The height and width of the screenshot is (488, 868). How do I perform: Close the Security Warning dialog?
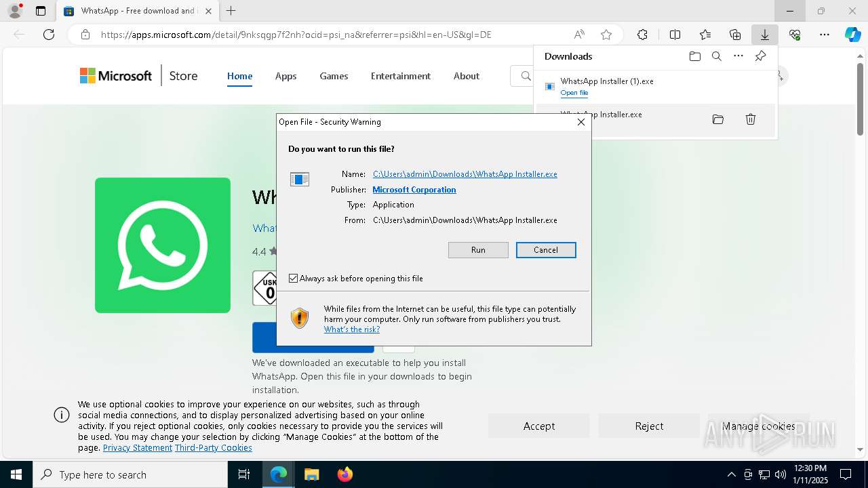tap(580, 122)
